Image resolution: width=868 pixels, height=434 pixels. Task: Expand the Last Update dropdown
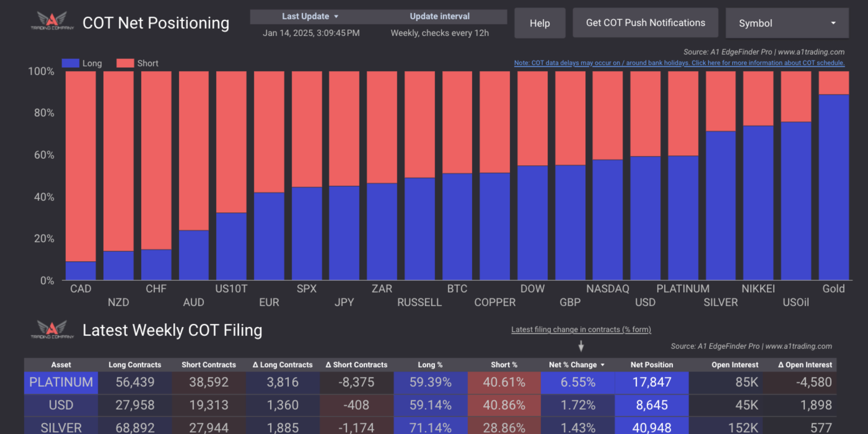[310, 16]
